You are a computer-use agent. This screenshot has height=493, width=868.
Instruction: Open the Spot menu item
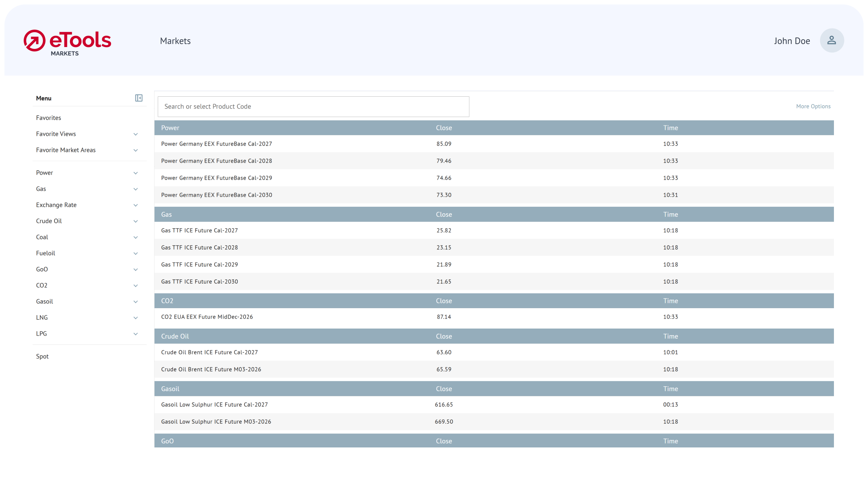[x=42, y=356]
